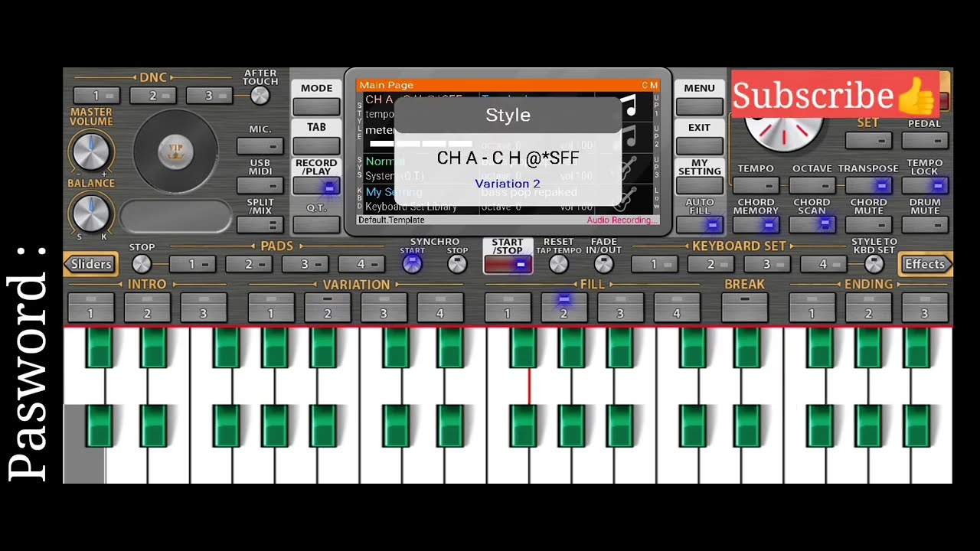Select Ending 3

tap(925, 307)
